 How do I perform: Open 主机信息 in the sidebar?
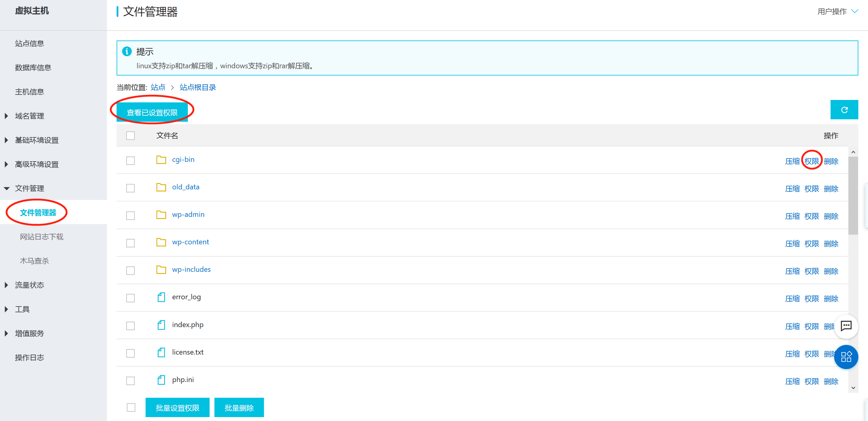pos(29,92)
